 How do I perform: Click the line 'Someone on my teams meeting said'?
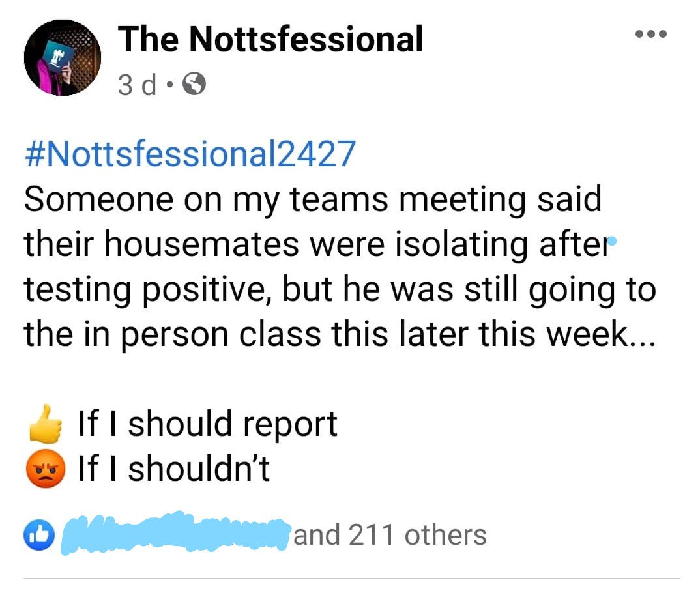tap(313, 199)
